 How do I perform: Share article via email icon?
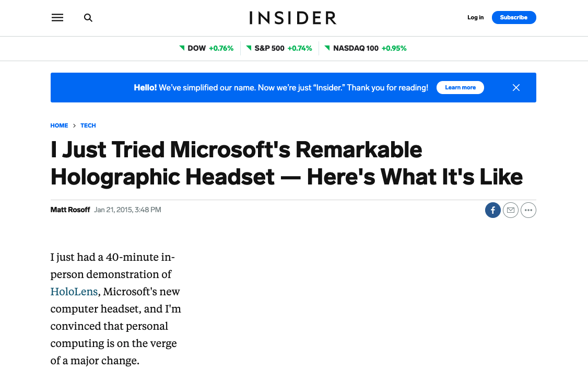pyautogui.click(x=510, y=210)
